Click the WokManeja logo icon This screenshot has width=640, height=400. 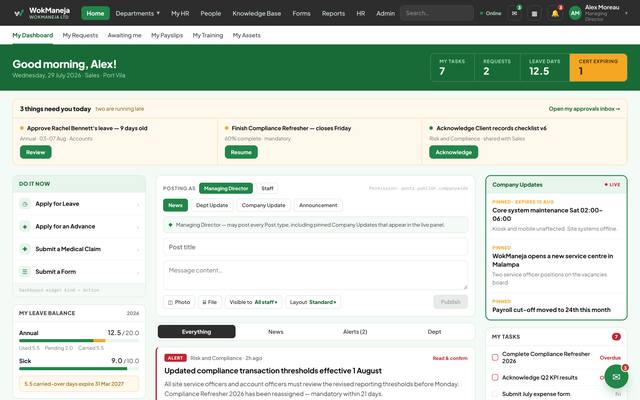[19, 13]
